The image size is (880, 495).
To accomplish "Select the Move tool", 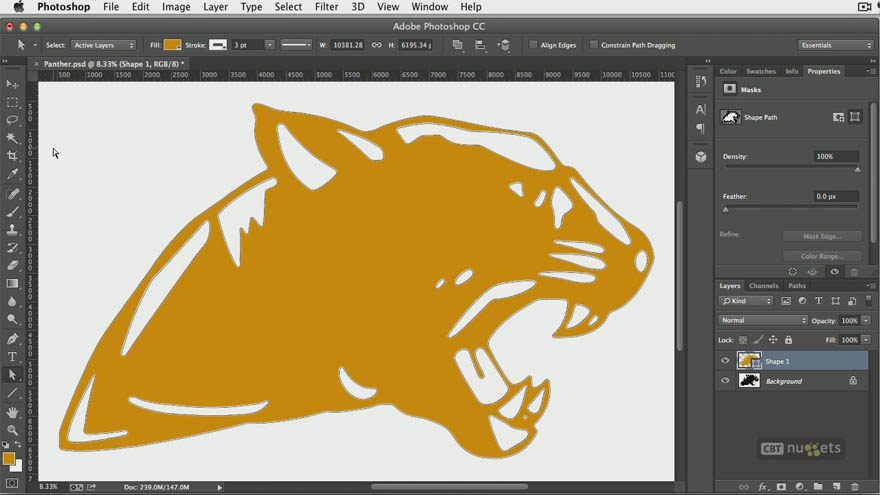I will (12, 84).
